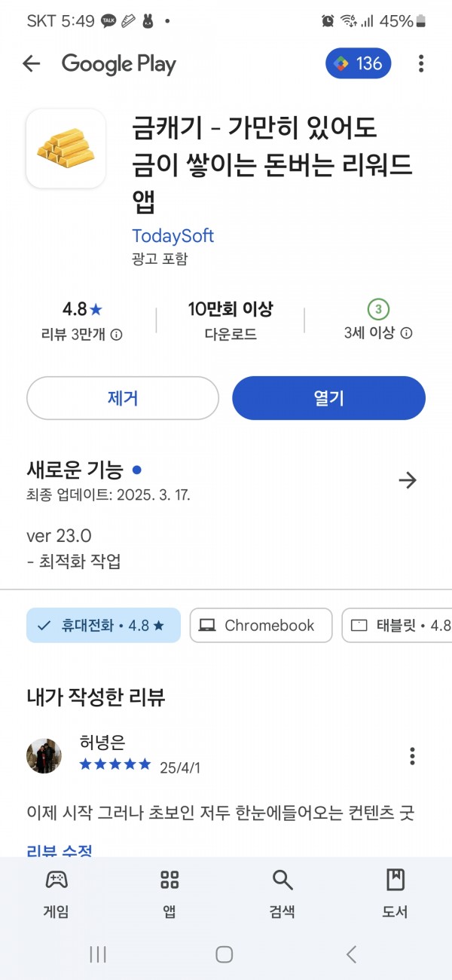Go back using the top-left arrow

pyautogui.click(x=31, y=63)
